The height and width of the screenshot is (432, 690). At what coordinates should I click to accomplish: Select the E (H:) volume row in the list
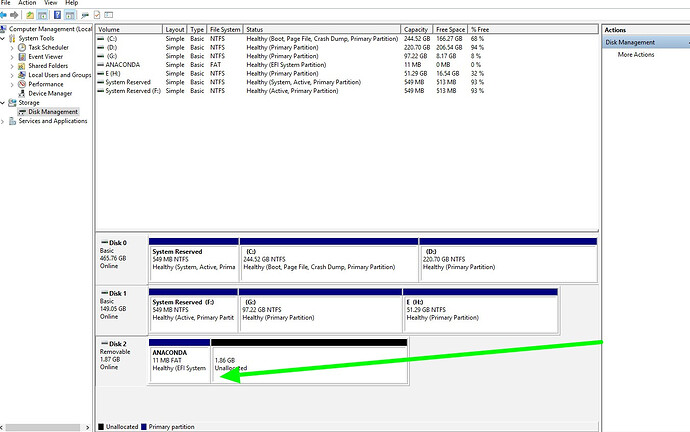click(290, 73)
